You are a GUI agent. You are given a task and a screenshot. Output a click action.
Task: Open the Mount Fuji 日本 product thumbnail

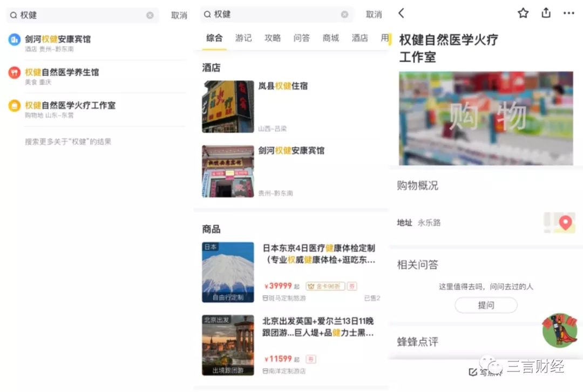[228, 273]
